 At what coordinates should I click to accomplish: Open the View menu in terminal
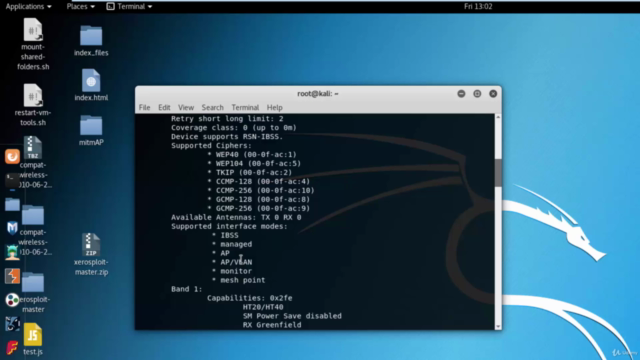click(x=186, y=107)
